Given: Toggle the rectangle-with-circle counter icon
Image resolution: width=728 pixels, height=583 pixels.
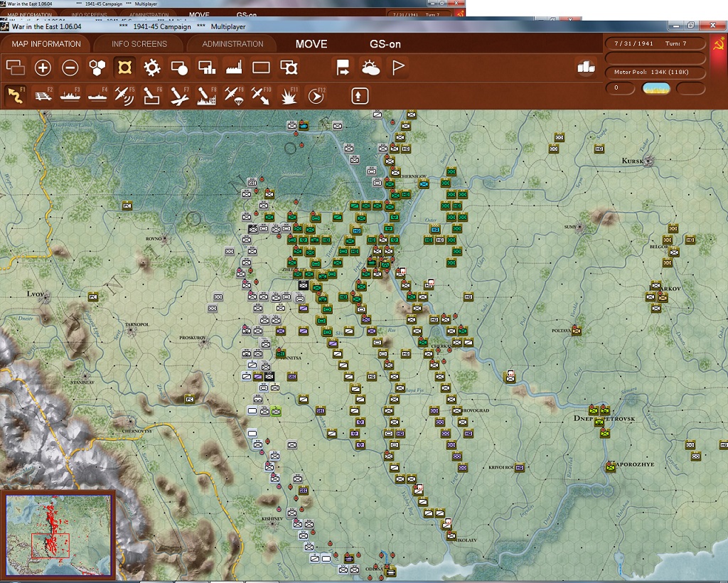Looking at the screenshot, I should (x=179, y=68).
